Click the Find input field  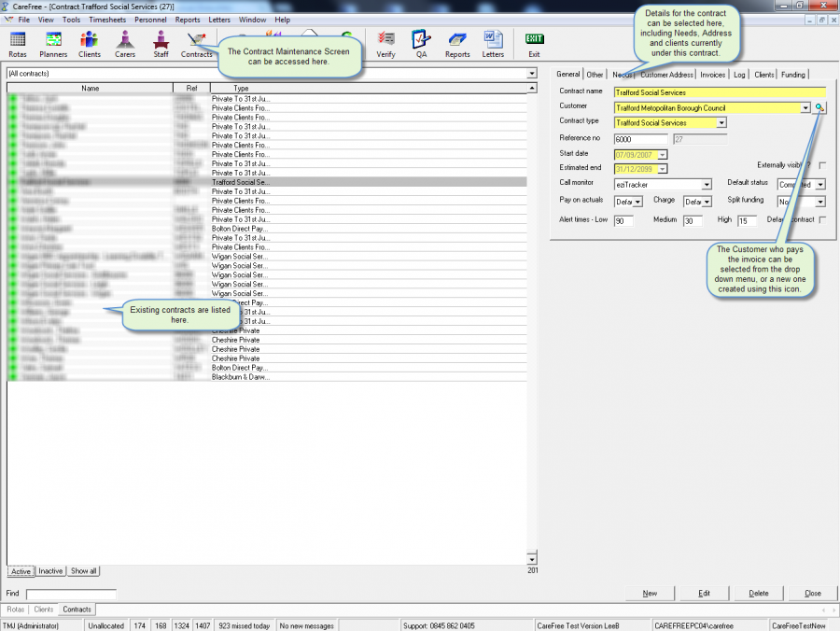coord(71,594)
